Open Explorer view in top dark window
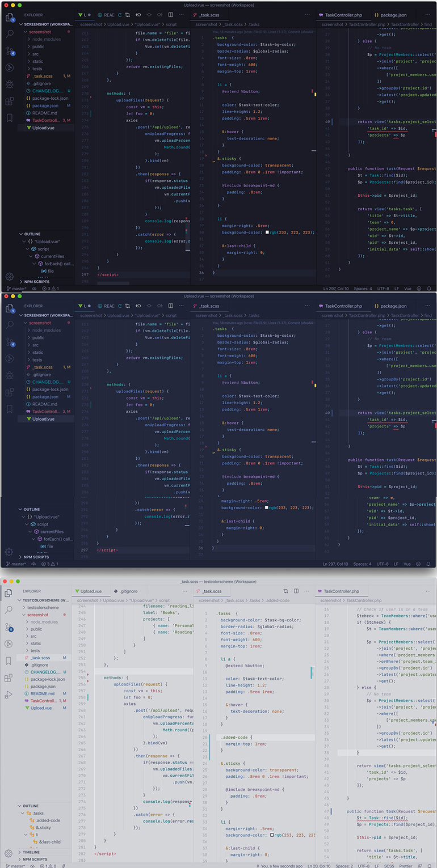This screenshot has height=868, width=437. [x=9, y=18]
